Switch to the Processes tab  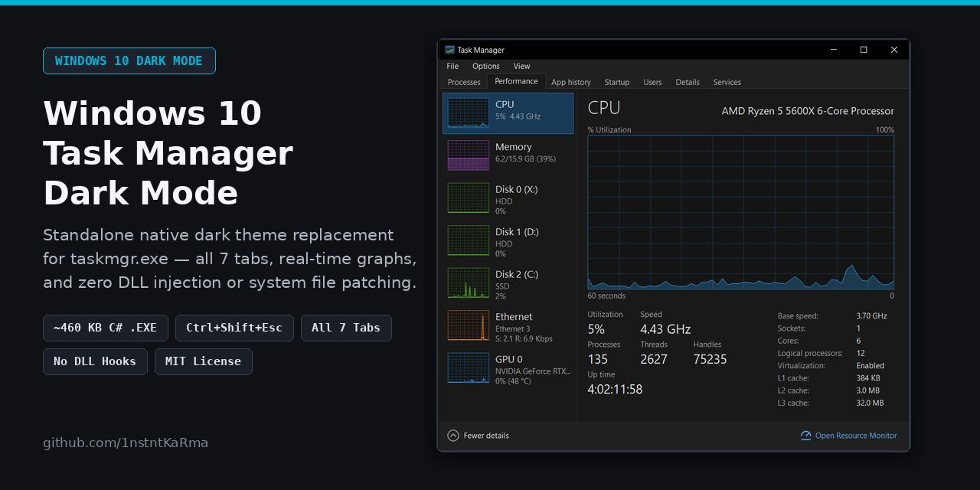[x=464, y=82]
